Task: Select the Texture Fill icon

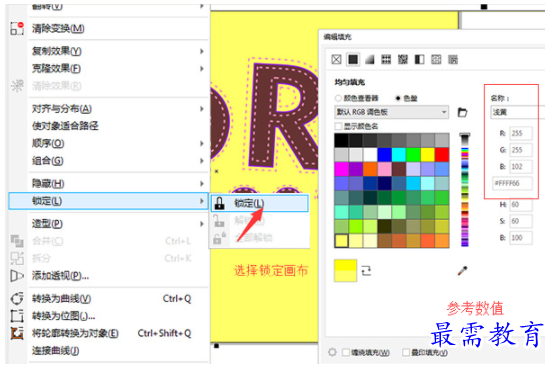Action: pyautogui.click(x=436, y=59)
